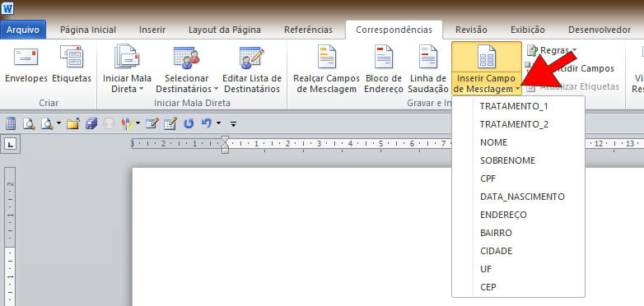The width and height of the screenshot is (644, 306).
Task: Switch to the Desenvolvedor tab
Action: 600,30
